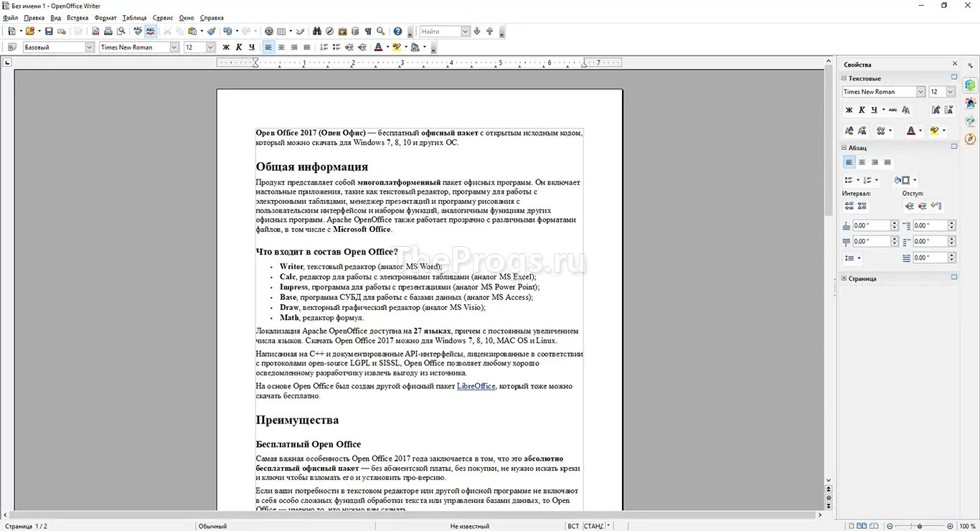The height and width of the screenshot is (531, 980).
Task: Click the Send Document as E-mail icon
Action: click(x=62, y=32)
